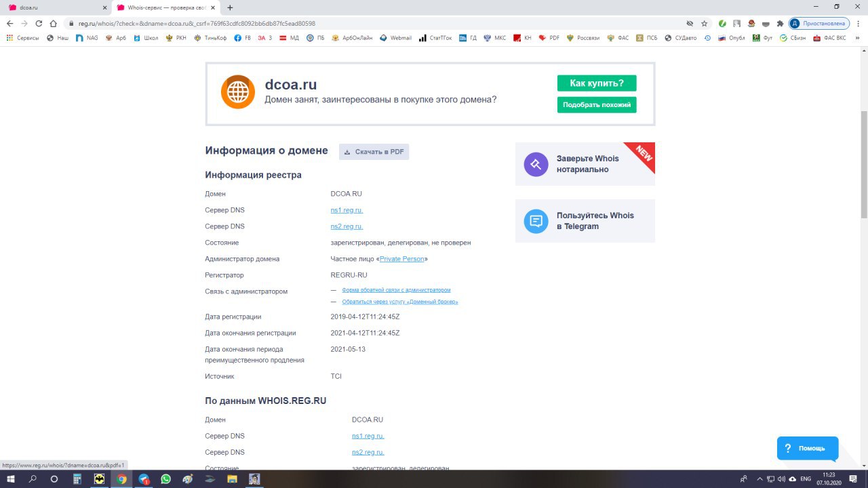Open the СУДавто bookmark

(680, 38)
